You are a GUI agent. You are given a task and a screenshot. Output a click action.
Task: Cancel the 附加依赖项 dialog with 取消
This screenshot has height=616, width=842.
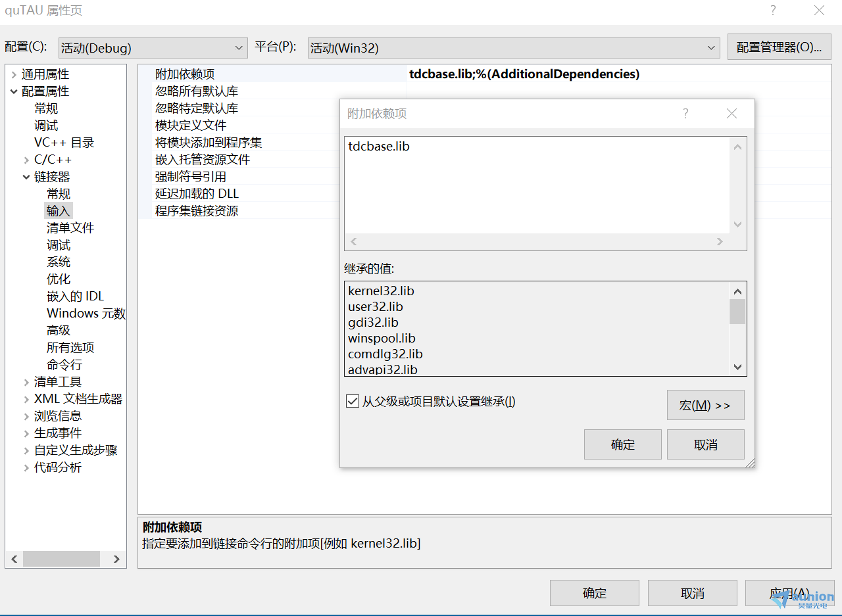(705, 444)
